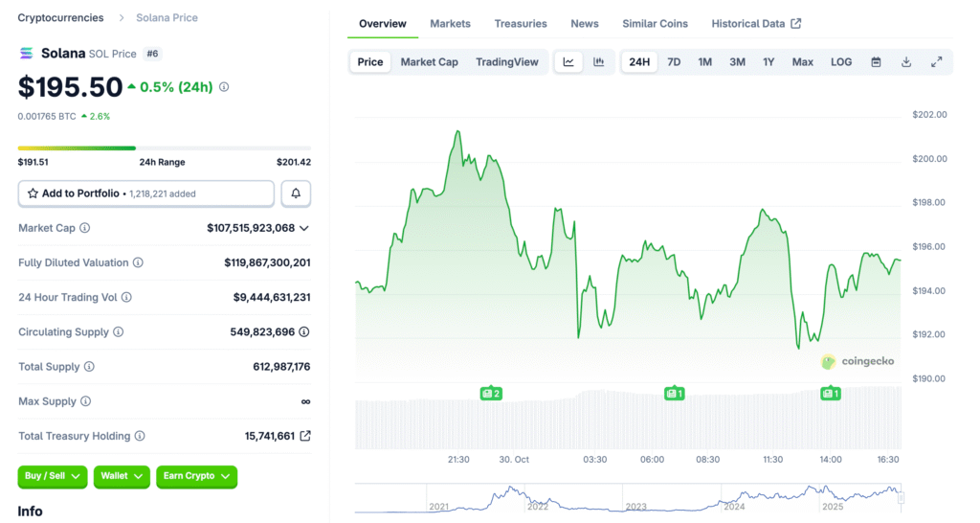Select the 7D time range
Screen dimensions: 980x523
pos(674,62)
